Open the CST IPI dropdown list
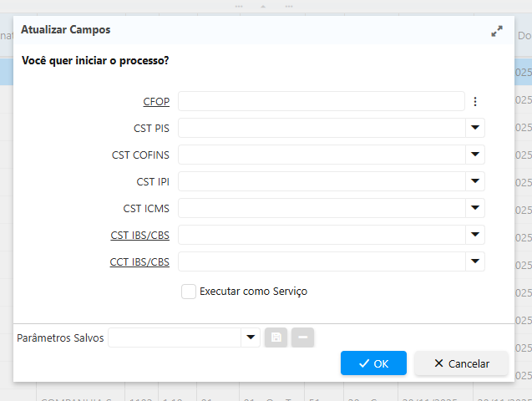Image resolution: width=532 pixels, height=401 pixels. [x=475, y=181]
